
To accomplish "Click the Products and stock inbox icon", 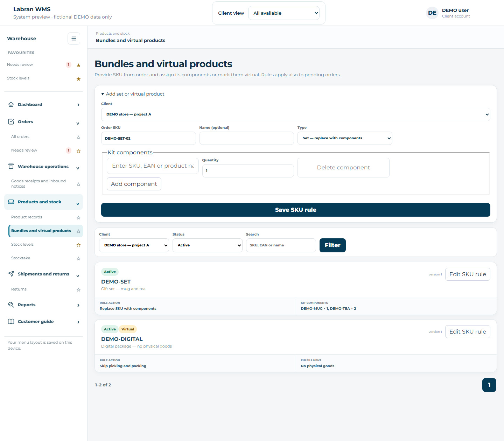I will [11, 202].
